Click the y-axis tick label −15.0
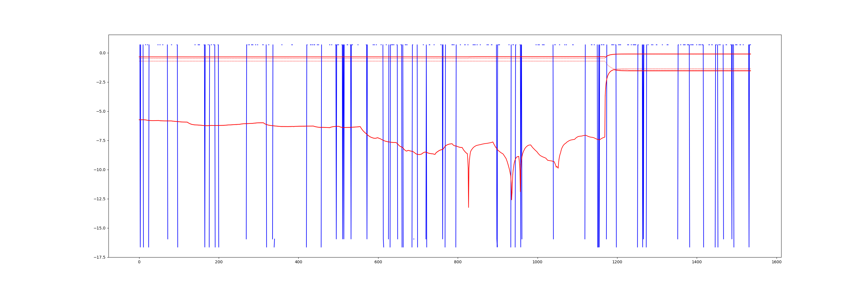Image resolution: width=868 pixels, height=289 pixels. 100,228
